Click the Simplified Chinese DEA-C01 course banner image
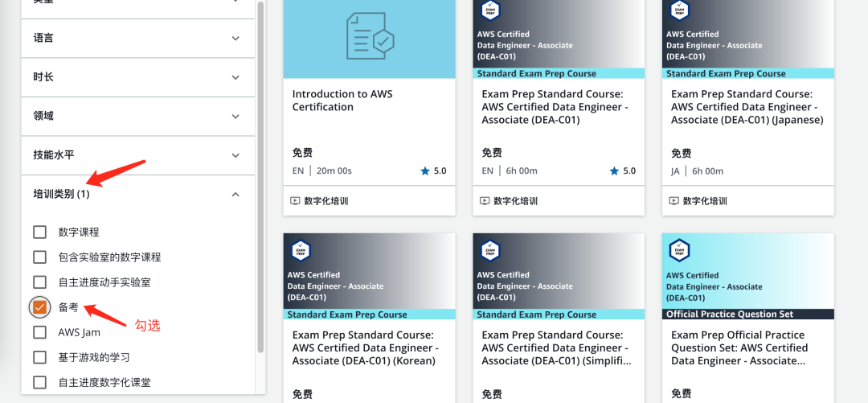The height and width of the screenshot is (403, 868). click(559, 276)
